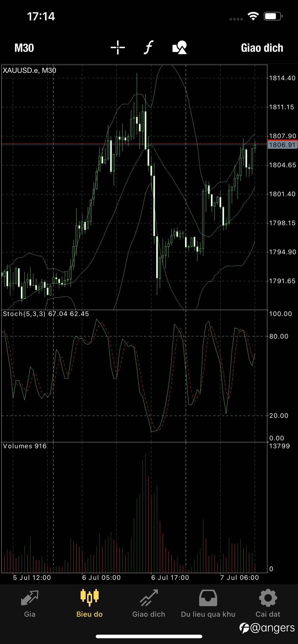Screen dimensions: 298x644
Task: Tap the Wi-Fi status icon
Action: pos(253,16)
